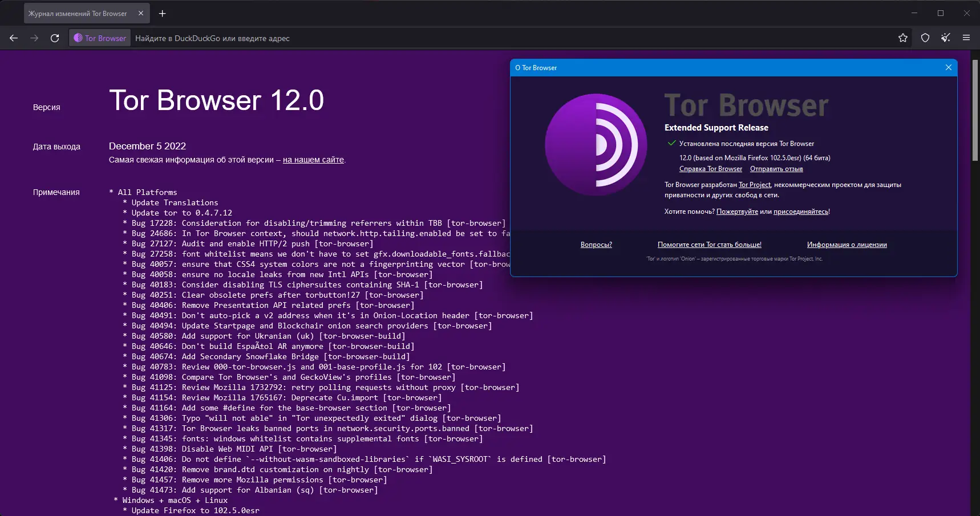The height and width of the screenshot is (516, 980).
Task: Click the 'Пожертвуйте' donate link
Action: (x=737, y=212)
